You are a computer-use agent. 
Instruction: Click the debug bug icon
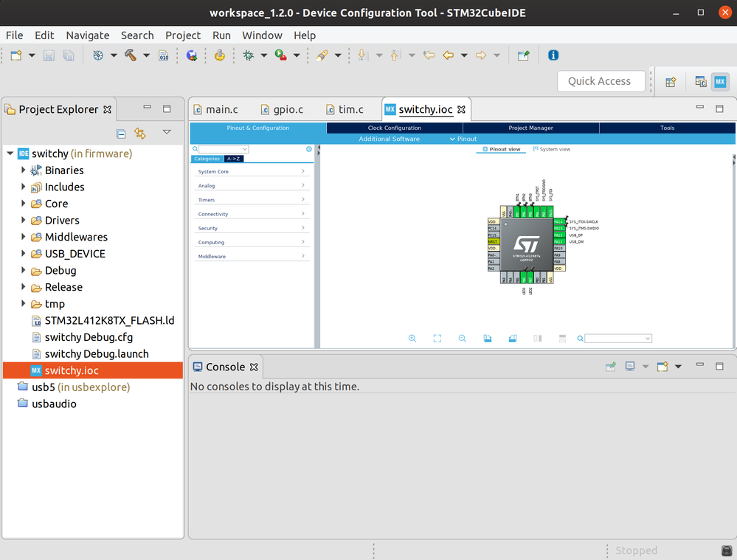(248, 55)
